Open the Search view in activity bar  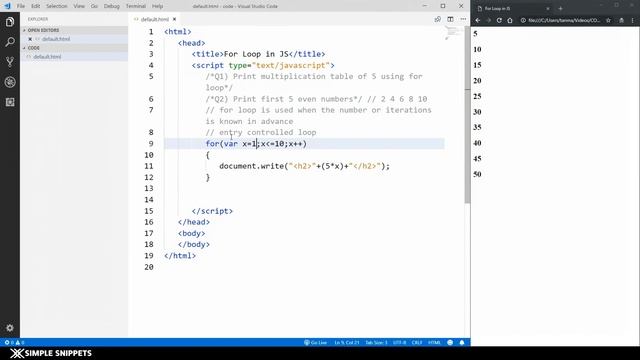coord(10,42)
